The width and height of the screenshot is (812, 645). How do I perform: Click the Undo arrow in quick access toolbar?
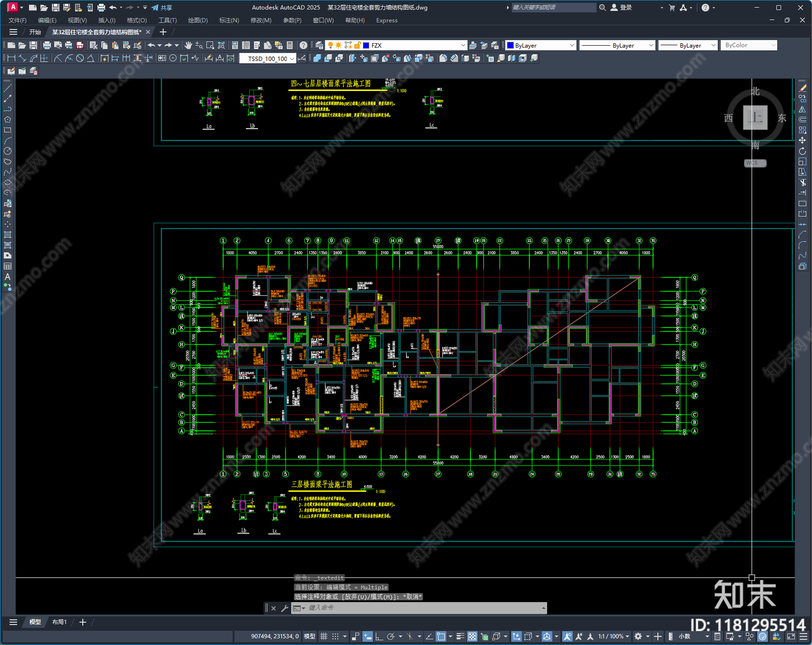(113, 8)
